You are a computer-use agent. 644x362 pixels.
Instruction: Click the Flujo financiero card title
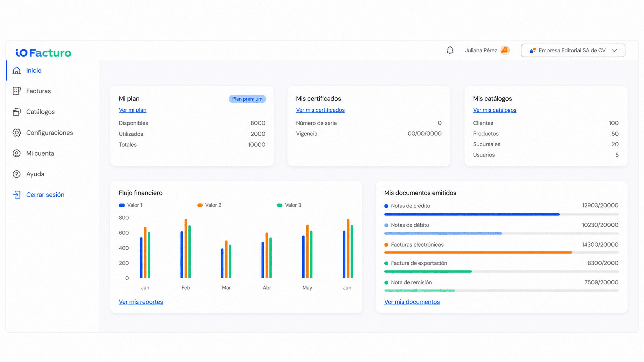click(141, 193)
